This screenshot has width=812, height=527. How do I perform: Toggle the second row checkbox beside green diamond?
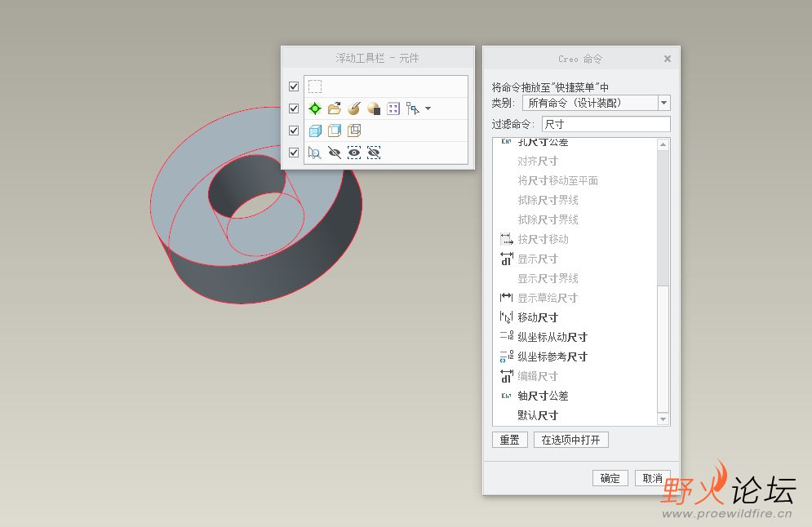point(294,108)
